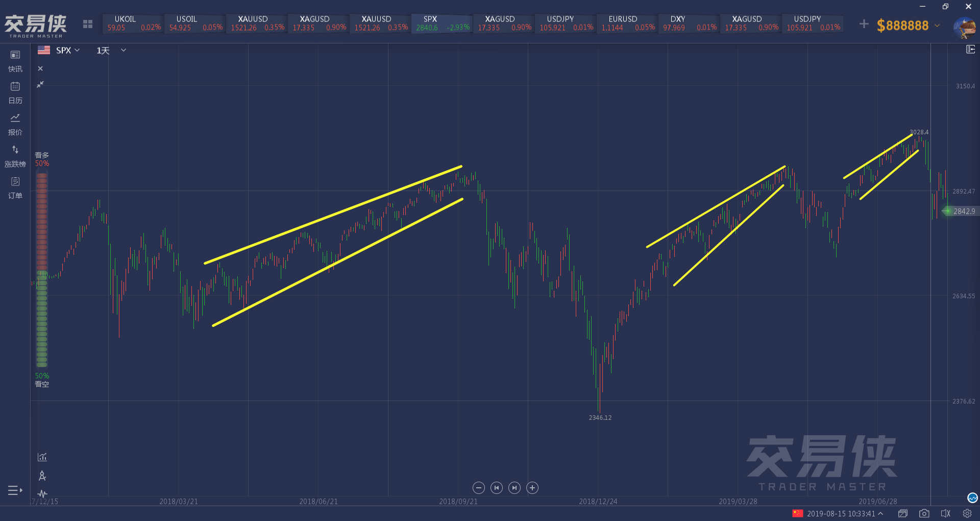Click the plus button to add symbol
The height and width of the screenshot is (521, 980).
click(x=864, y=24)
